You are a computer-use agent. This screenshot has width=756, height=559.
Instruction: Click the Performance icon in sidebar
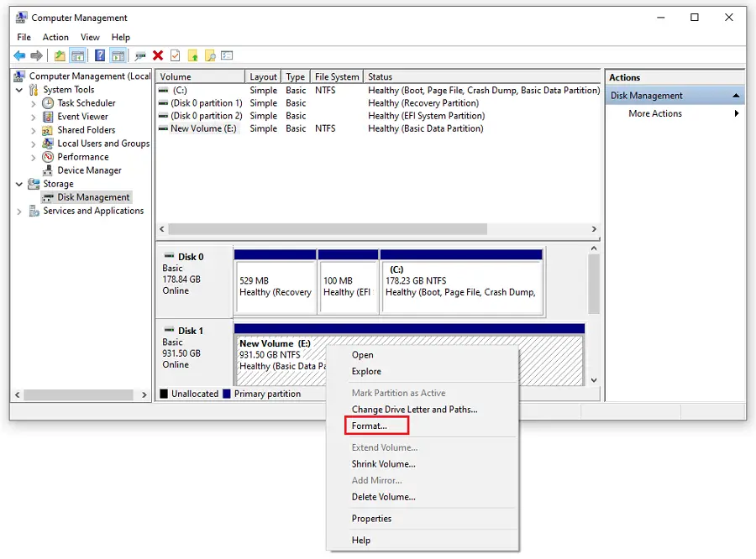[x=48, y=157]
